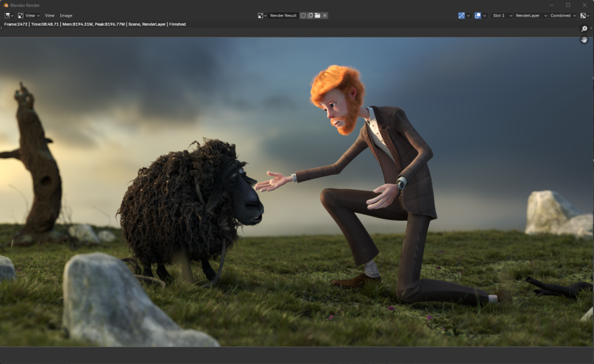Click the Render Result image name field
The image size is (594, 364).
click(x=283, y=15)
